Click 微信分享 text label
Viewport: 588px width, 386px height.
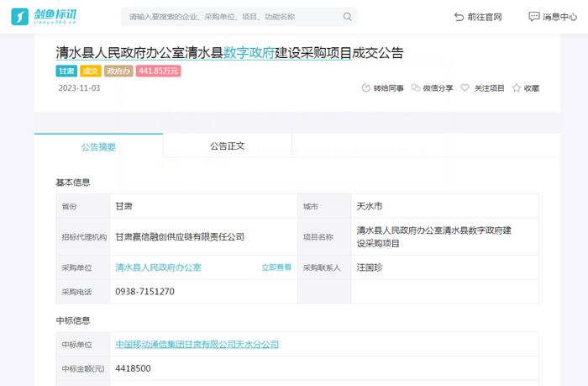coord(438,88)
